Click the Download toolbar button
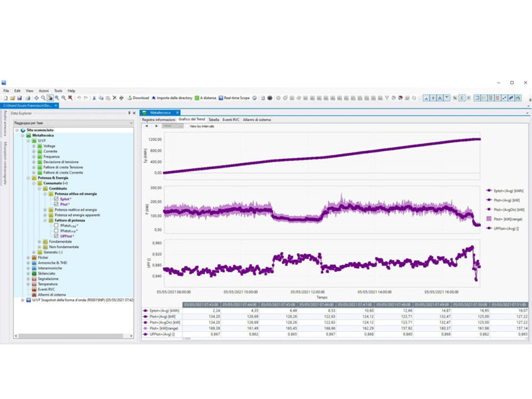The height and width of the screenshot is (399, 532). pyautogui.click(x=138, y=98)
